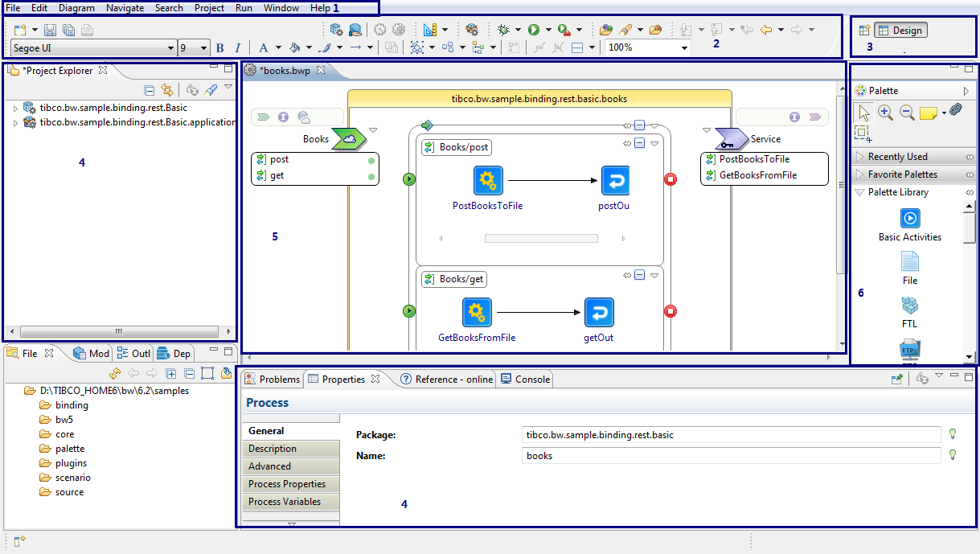
Task: Toggle Italic text formatting
Action: coord(238,48)
